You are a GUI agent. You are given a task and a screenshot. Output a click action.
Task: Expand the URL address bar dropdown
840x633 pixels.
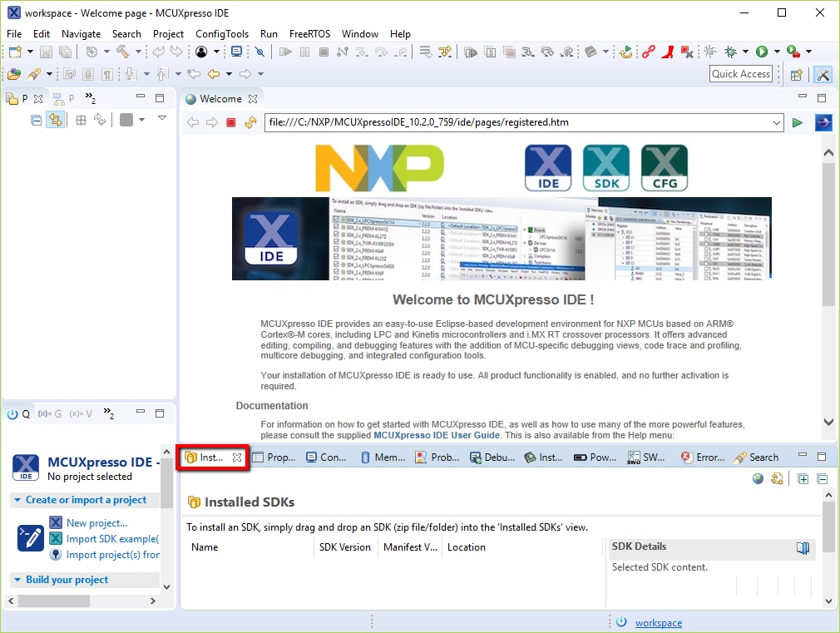coord(776,122)
